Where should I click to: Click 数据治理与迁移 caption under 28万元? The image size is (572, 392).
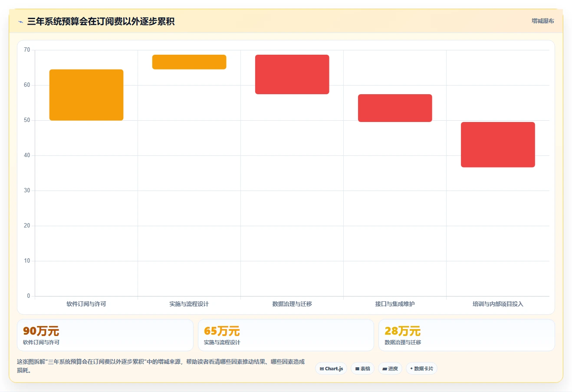(x=403, y=343)
